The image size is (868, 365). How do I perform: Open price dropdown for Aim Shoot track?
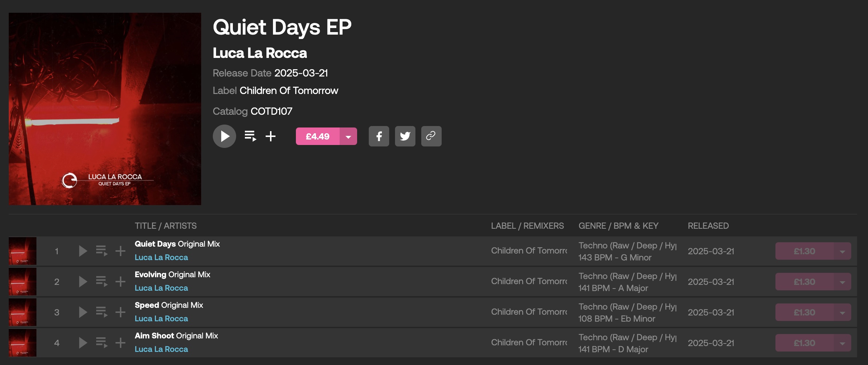[x=842, y=343]
